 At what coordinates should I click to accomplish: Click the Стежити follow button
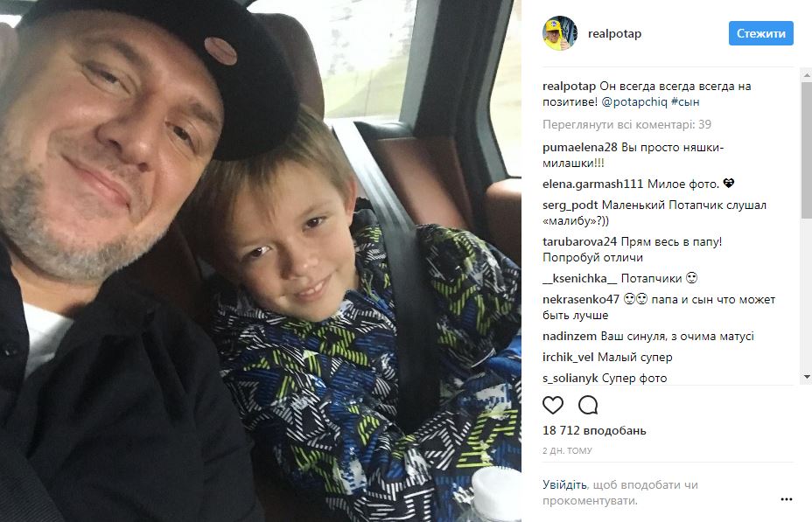click(760, 33)
